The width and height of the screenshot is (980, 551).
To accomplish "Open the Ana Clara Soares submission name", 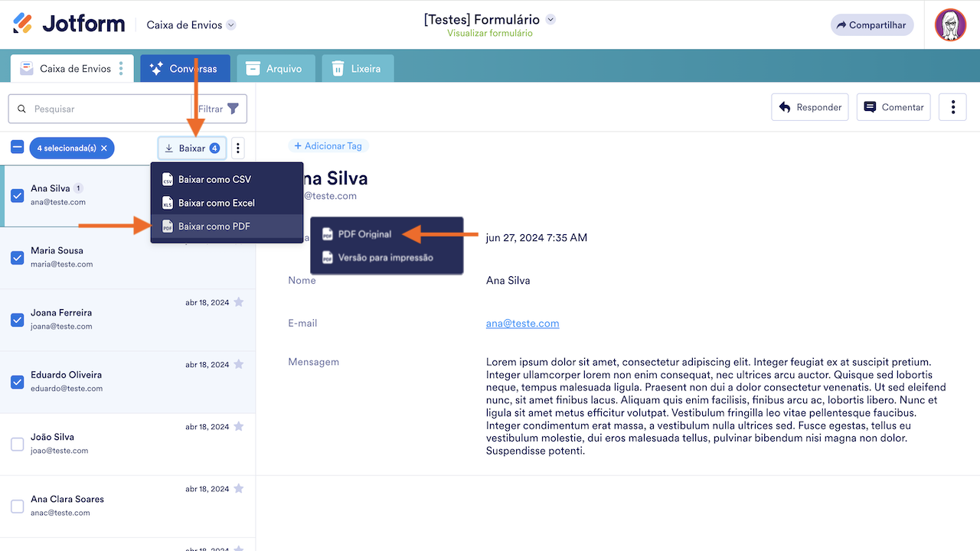I will 67,499.
